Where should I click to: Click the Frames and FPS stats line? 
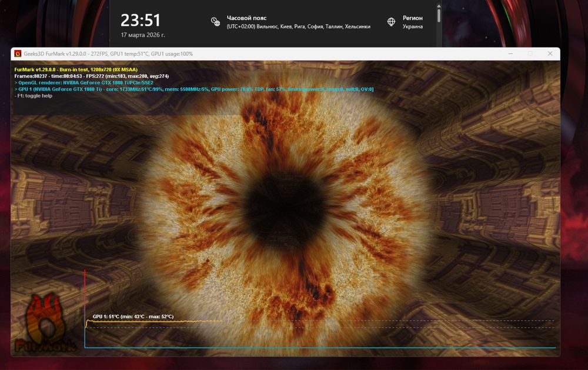[92, 76]
